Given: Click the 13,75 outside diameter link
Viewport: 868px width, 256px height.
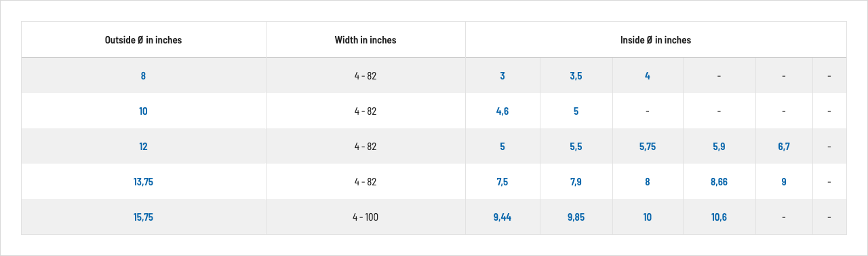Looking at the screenshot, I should [143, 182].
